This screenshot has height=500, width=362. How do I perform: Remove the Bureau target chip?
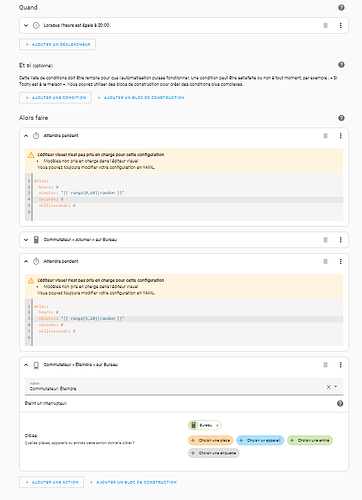(217, 425)
